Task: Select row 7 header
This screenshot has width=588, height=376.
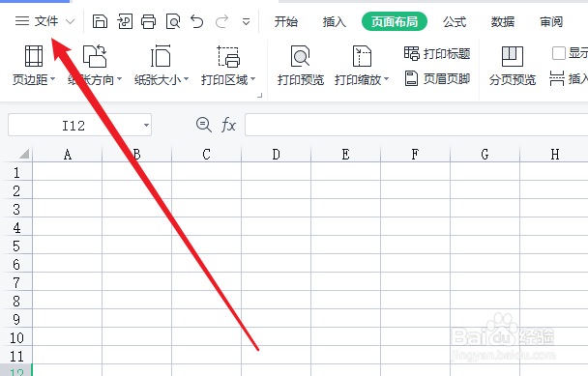Action: [x=16, y=282]
